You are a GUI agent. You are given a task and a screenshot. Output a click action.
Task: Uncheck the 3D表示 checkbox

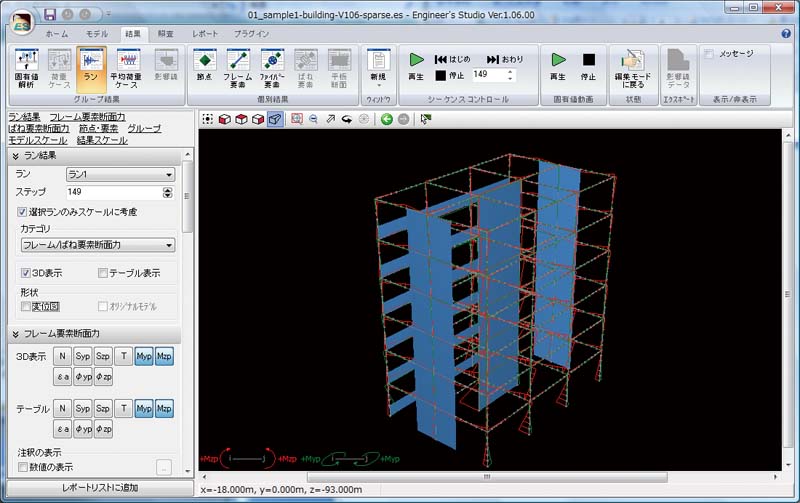[26, 272]
